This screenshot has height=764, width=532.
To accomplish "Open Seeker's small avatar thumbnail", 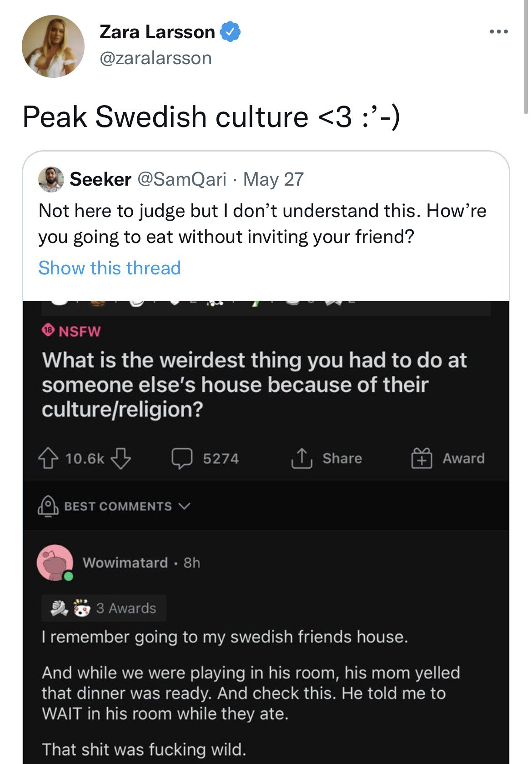I will coord(51,179).
